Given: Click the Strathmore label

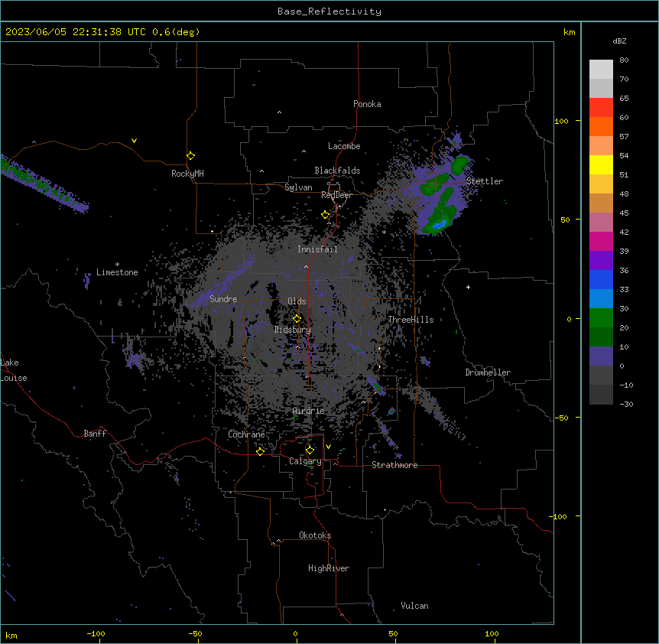Looking at the screenshot, I should [x=394, y=465].
